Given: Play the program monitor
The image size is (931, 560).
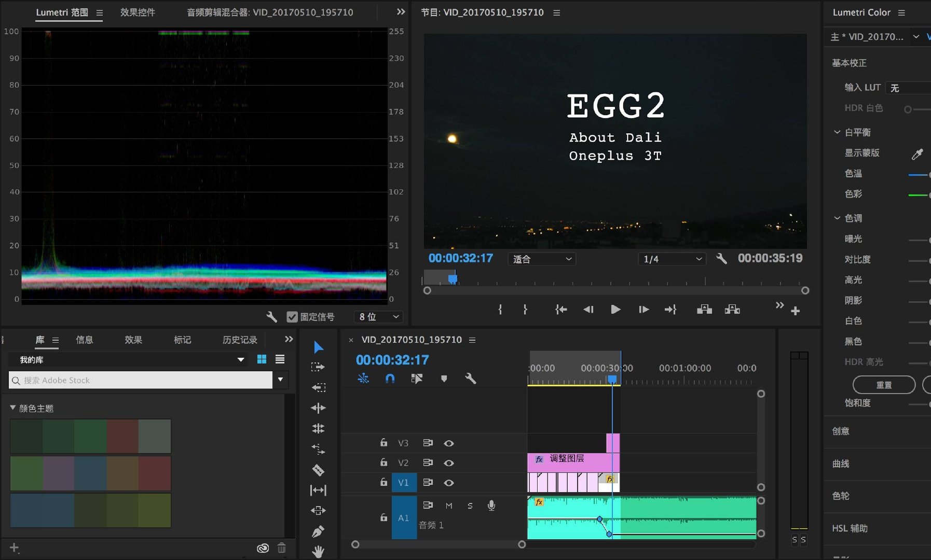Looking at the screenshot, I should point(615,310).
